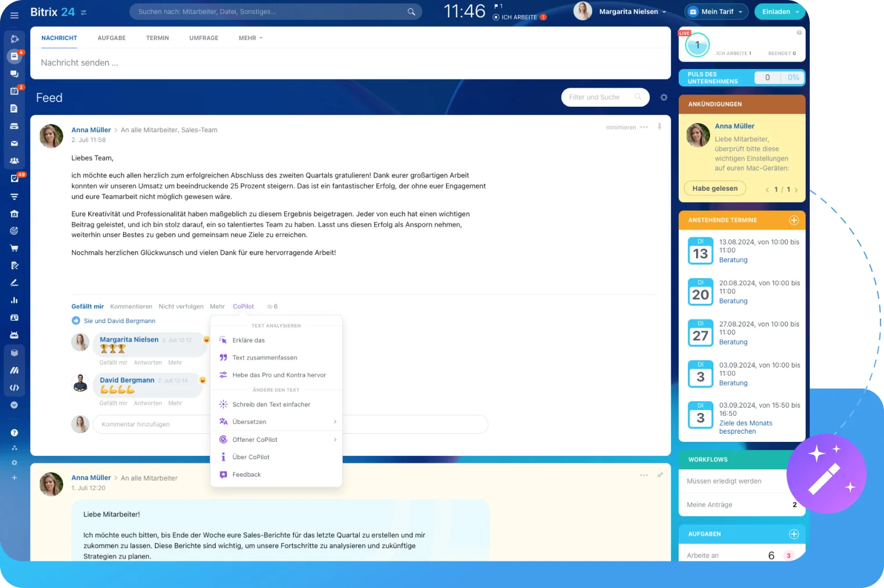This screenshot has width=884, height=588.
Task: Select Text zusammenfassen from CoPilot menu
Action: pos(265,358)
